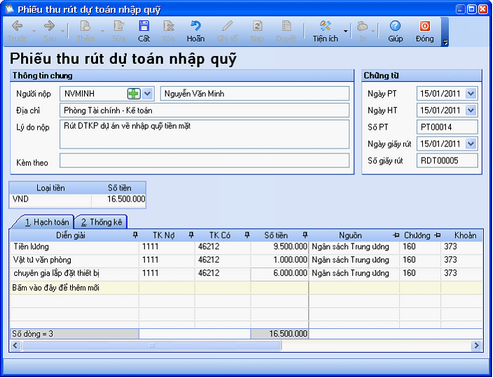Screen dimensions: 493x378
Task: Click the 16.500.000 cell under Số tiền header
Action: 119,199
